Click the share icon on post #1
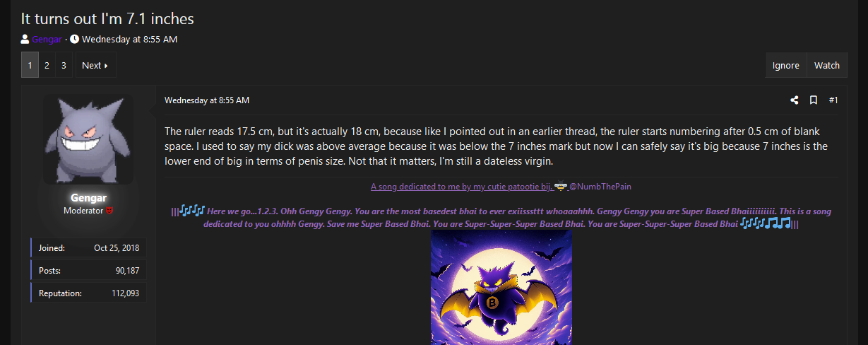Viewport: 868px width, 345px height. [795, 100]
